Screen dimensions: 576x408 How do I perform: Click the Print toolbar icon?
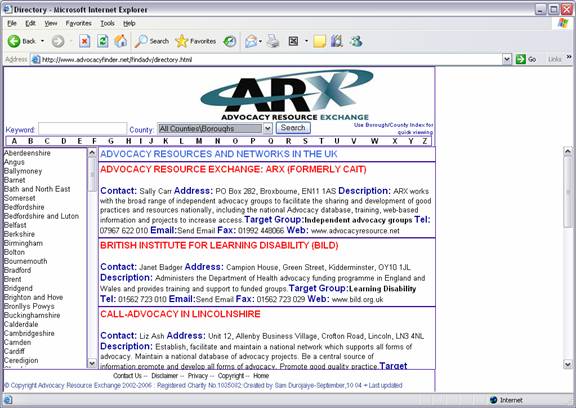click(273, 41)
